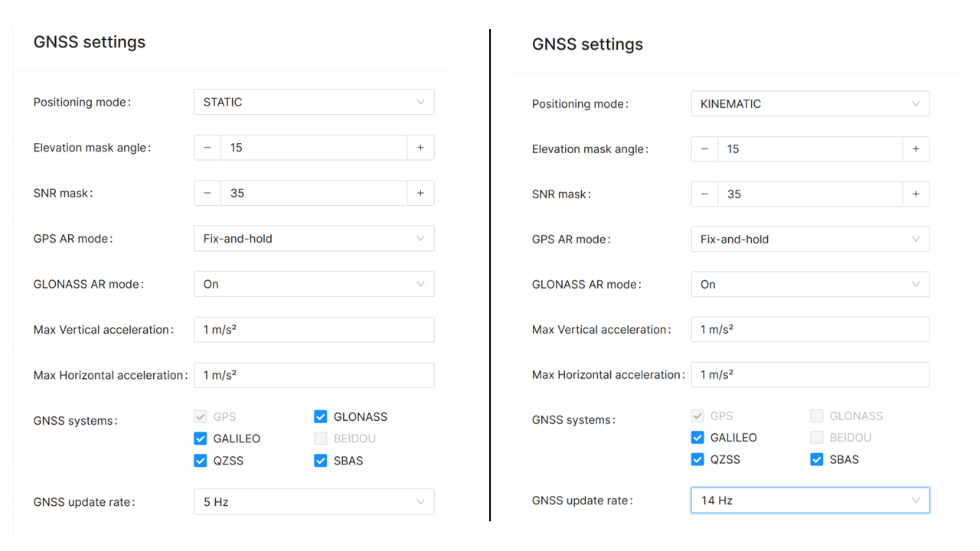Click Max Vertical acceleration field in KINEMATIC panel
The image size is (980, 551).
point(810,330)
